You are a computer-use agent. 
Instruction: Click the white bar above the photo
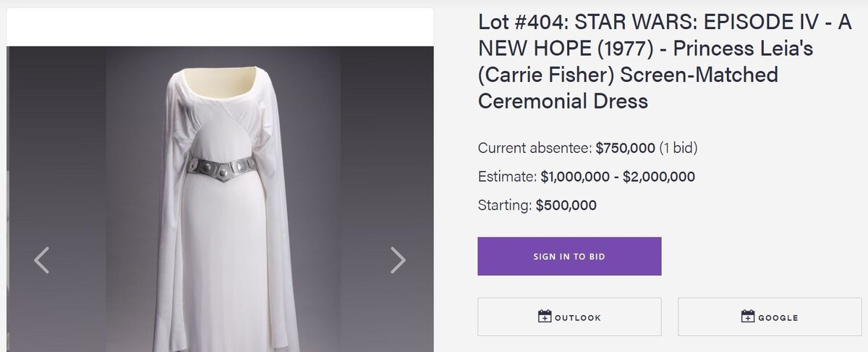220,28
